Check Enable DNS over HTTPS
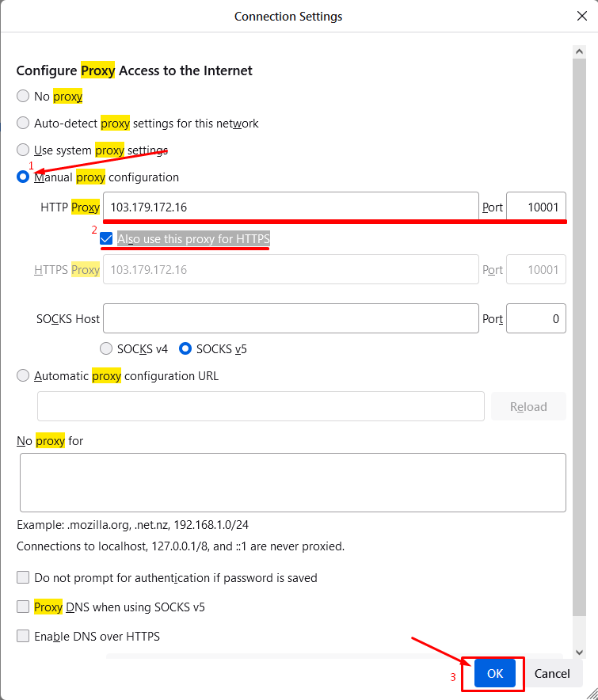 pos(23,637)
